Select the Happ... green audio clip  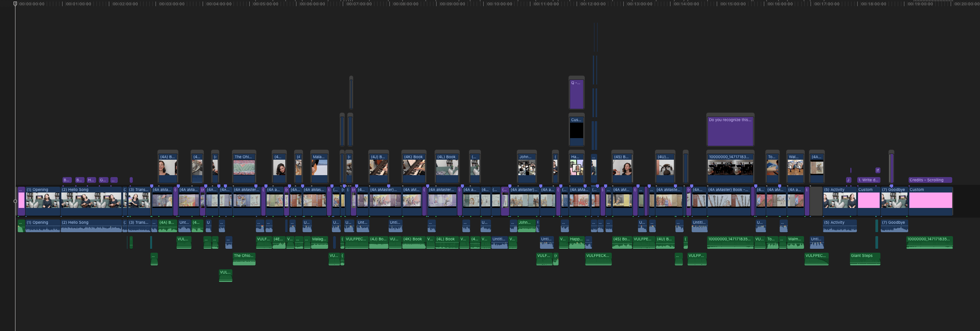577,242
